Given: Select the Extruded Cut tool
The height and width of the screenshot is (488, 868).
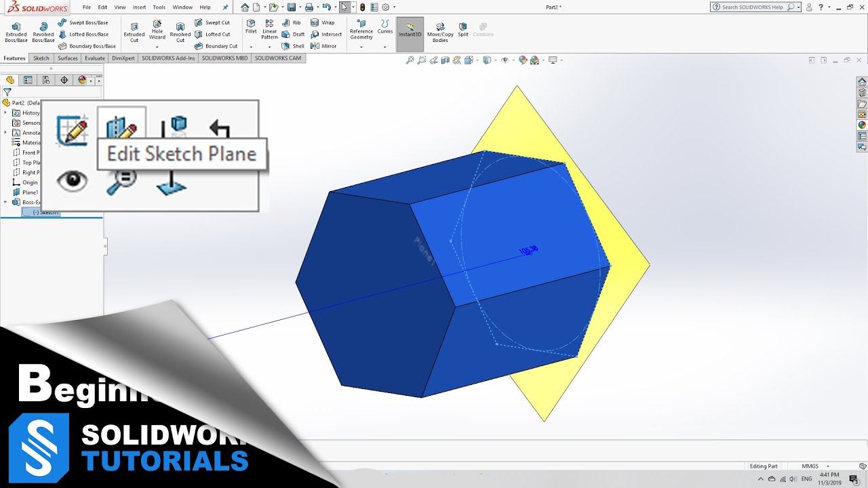Looking at the screenshot, I should point(134,31).
